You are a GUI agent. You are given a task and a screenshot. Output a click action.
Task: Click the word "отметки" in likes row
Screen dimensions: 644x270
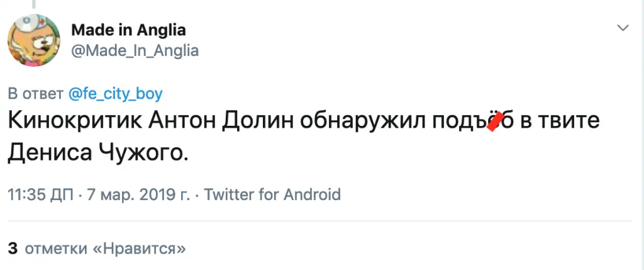[55, 248]
